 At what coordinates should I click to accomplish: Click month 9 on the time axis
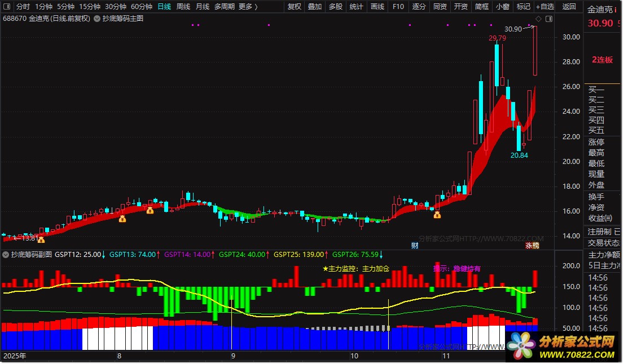(x=233, y=356)
